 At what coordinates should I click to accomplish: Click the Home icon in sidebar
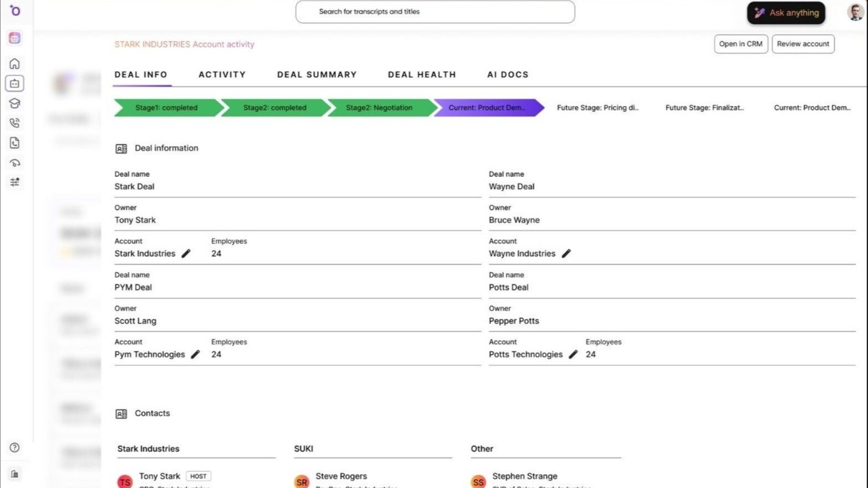(15, 64)
